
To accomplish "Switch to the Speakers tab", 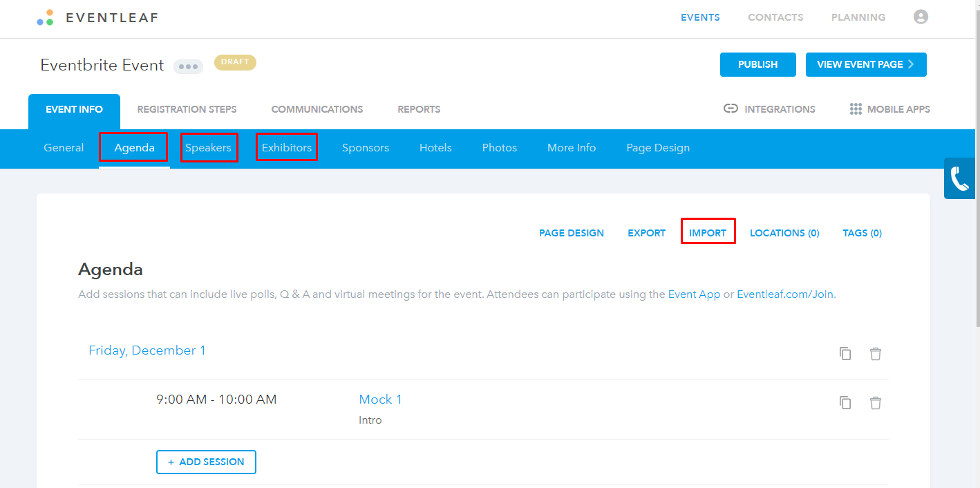I will click(x=209, y=147).
